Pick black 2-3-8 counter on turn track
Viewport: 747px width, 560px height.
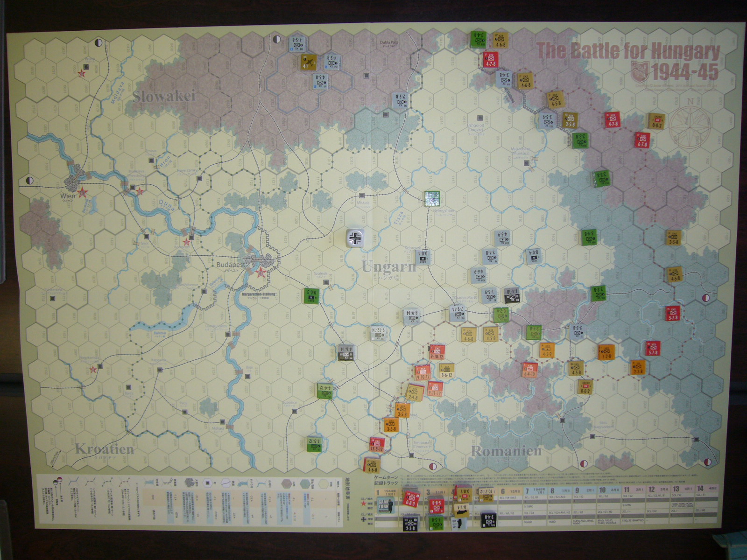coord(410,524)
